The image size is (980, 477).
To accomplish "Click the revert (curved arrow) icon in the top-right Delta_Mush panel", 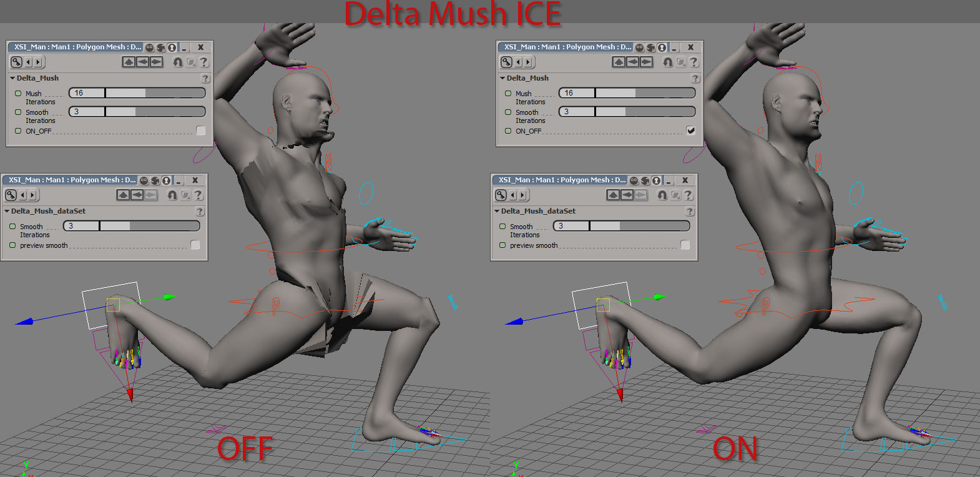I will [x=668, y=62].
